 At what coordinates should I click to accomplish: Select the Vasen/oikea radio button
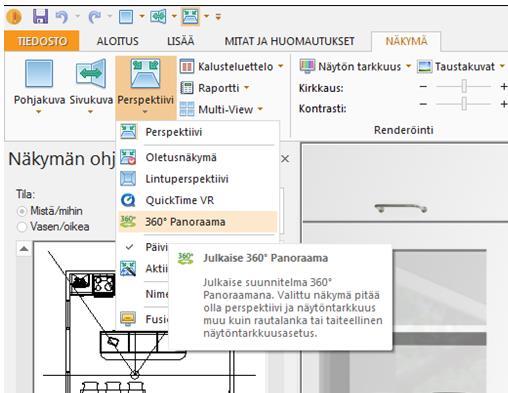[x=22, y=227]
